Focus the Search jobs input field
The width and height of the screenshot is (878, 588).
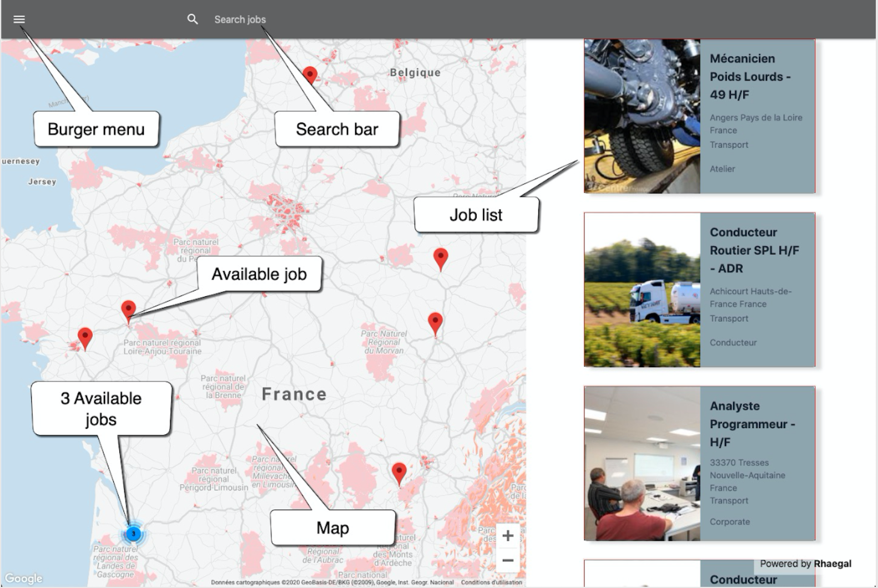240,19
